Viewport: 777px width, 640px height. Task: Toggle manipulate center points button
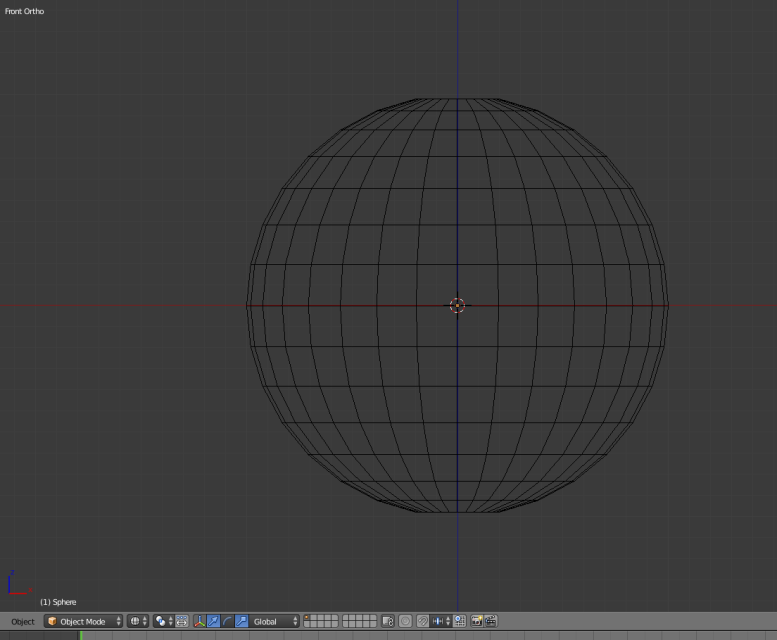182,621
